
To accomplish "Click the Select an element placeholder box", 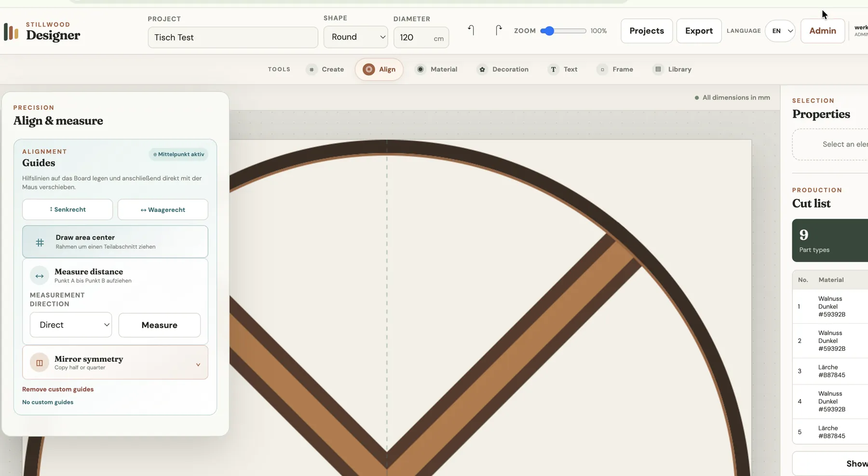I will point(830,145).
